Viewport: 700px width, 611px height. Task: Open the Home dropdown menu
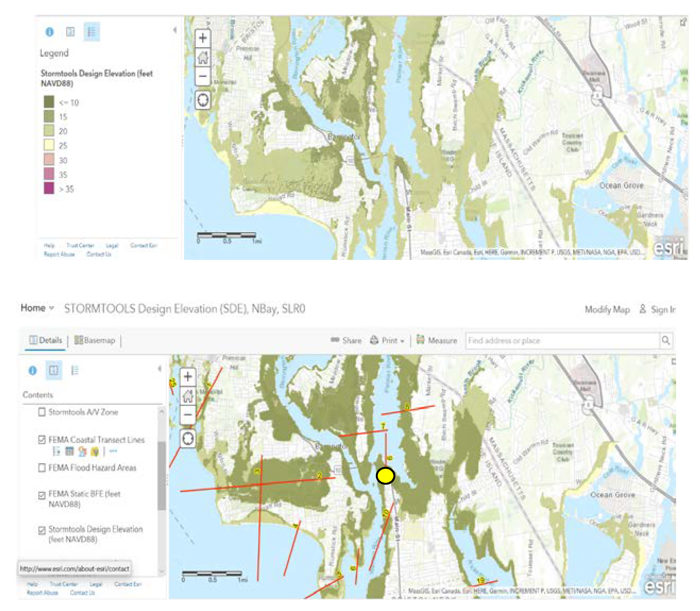click(37, 308)
